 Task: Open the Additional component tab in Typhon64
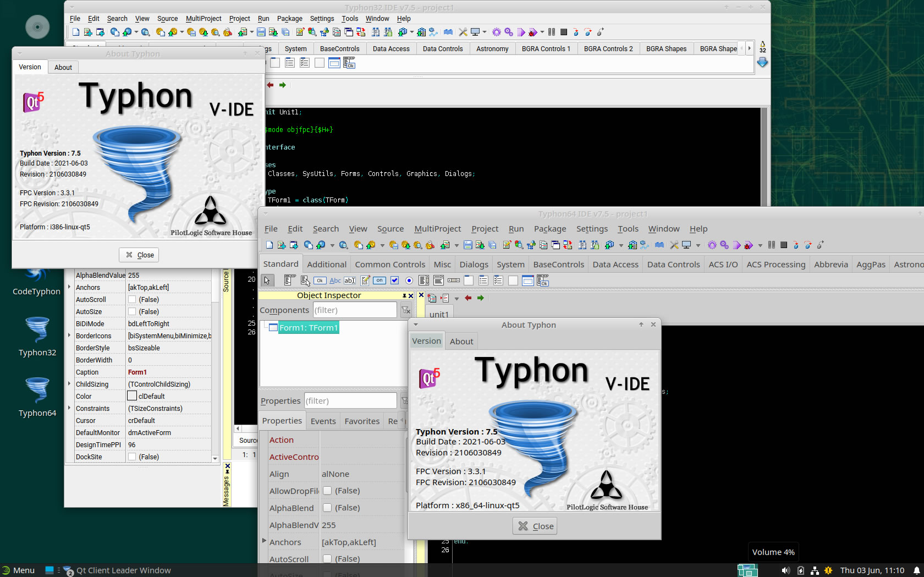pyautogui.click(x=327, y=265)
